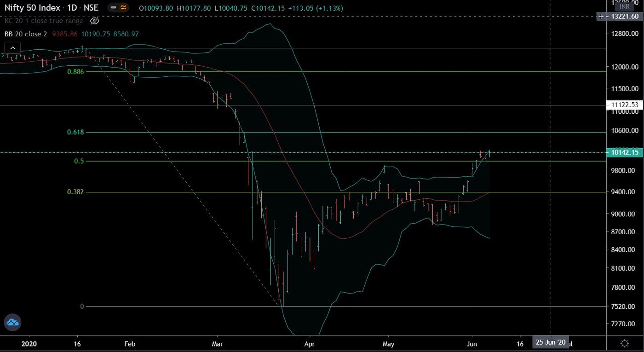Click the Mar label on the time axis
The height and width of the screenshot is (352, 644).
point(218,343)
